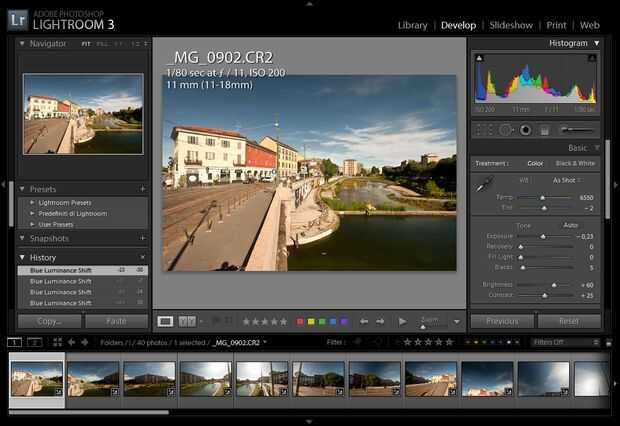Toggle the red color label
The image size is (620, 426).
pyautogui.click(x=300, y=321)
